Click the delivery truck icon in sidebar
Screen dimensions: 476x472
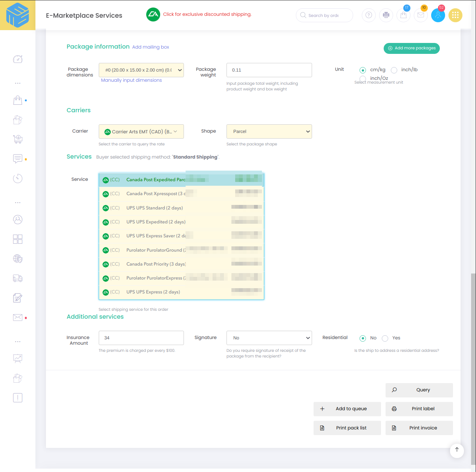18,278
